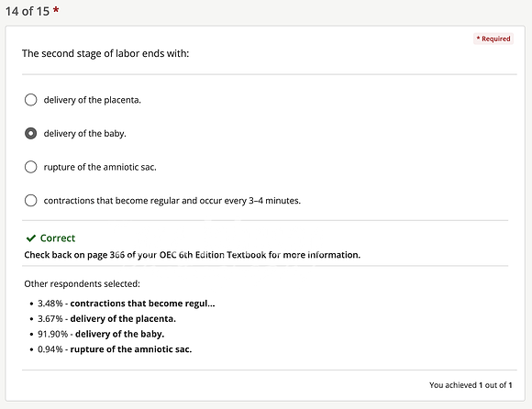This screenshot has height=409, width=532.
Task: Select the 'delivery of the baby' radio button
Action: pos(30,134)
